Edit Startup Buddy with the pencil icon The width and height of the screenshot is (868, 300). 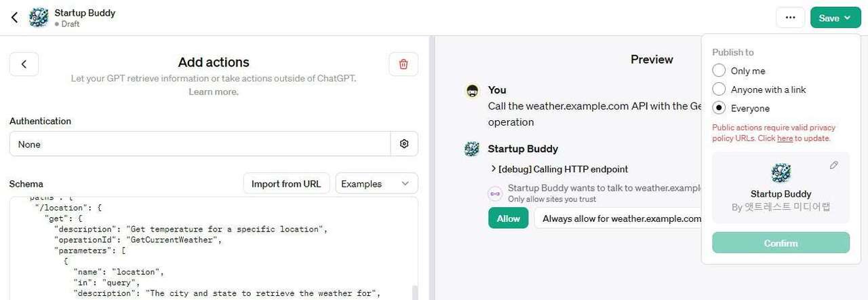click(x=833, y=165)
